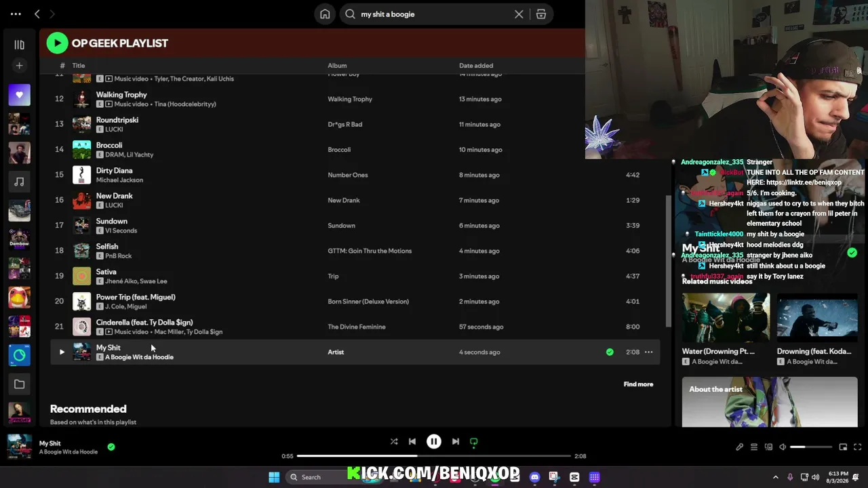Screen dimensions: 868x488
Task: Sort by Date added column header
Action: [x=476, y=66]
